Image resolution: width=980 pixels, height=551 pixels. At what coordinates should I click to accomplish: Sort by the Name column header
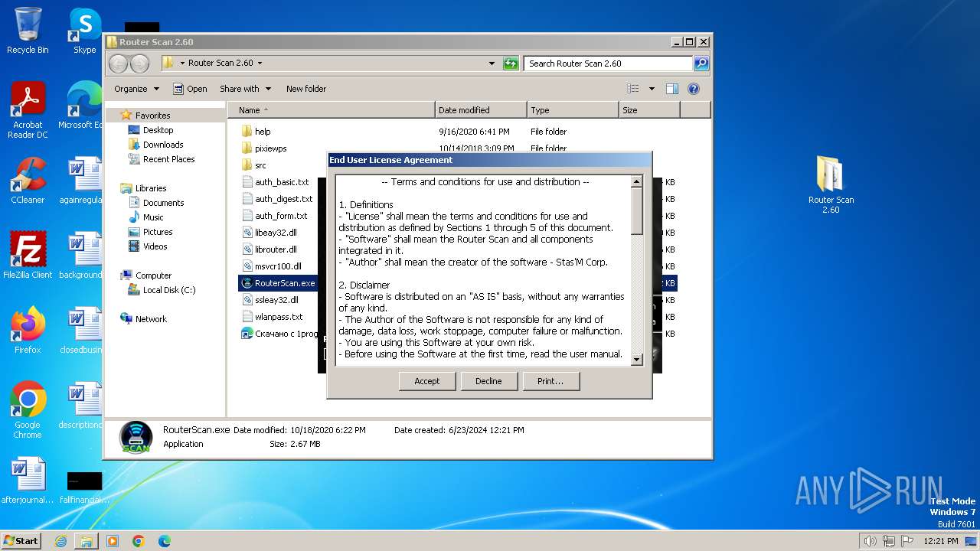coord(331,110)
